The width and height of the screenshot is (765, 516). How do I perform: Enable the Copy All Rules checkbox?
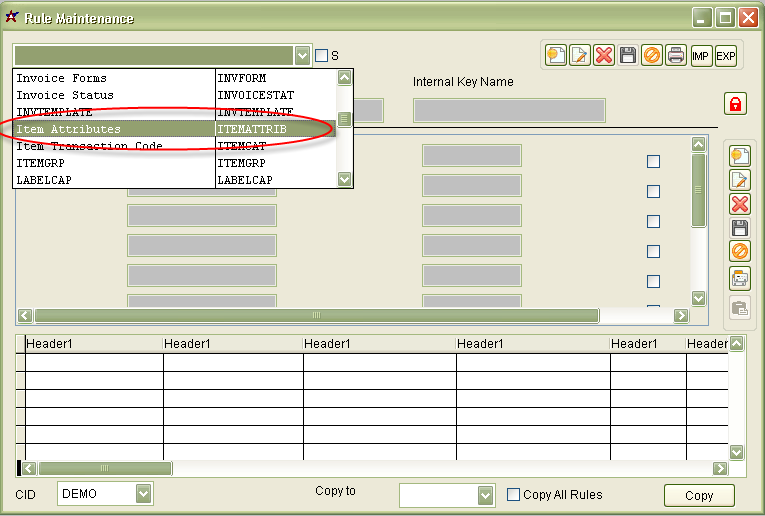(x=514, y=494)
